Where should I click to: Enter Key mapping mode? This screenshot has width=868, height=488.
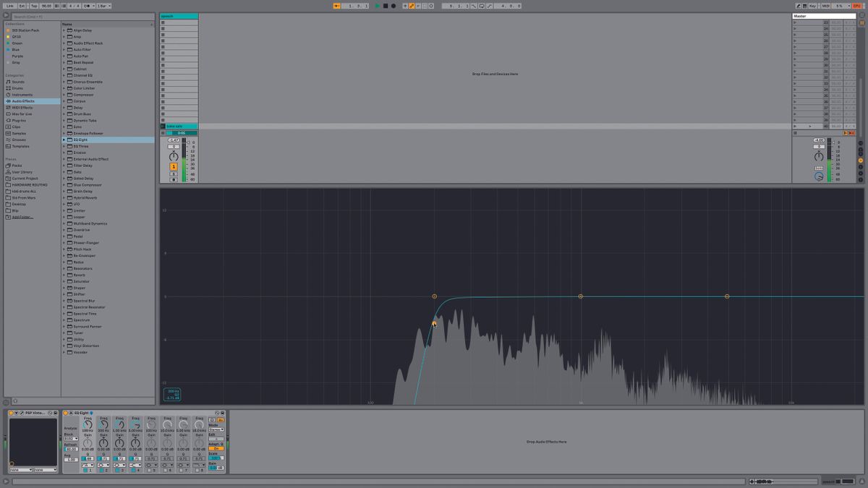pyautogui.click(x=813, y=5)
